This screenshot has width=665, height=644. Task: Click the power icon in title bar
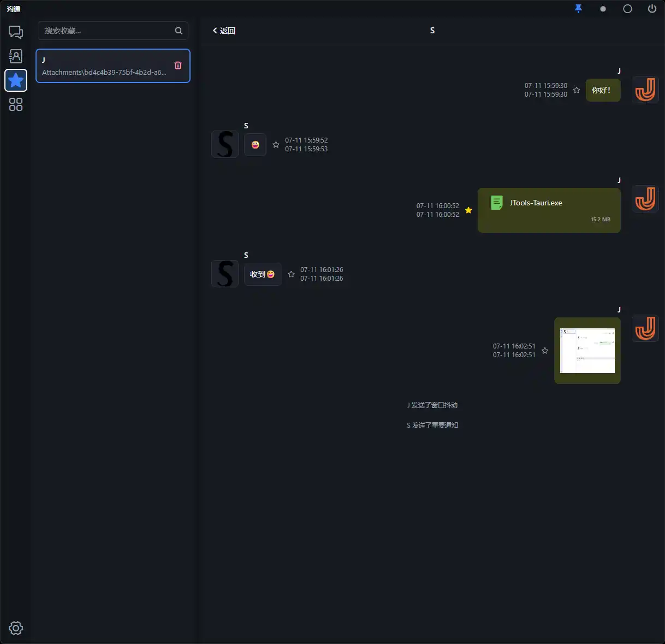[x=652, y=9]
